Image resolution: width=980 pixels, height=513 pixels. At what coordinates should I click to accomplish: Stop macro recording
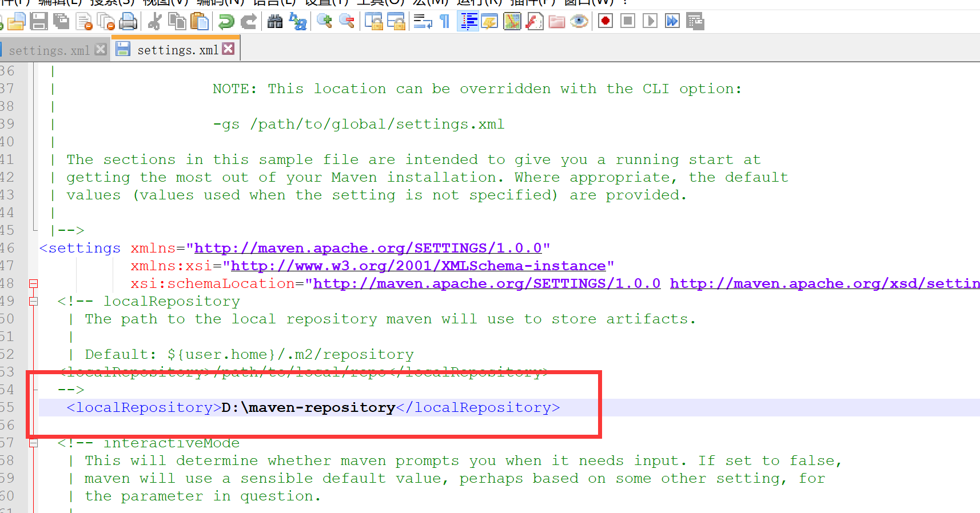(x=628, y=22)
